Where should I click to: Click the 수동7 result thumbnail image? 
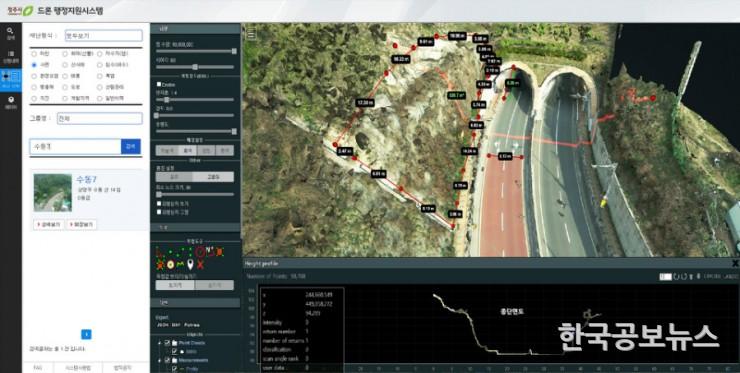coord(53,192)
